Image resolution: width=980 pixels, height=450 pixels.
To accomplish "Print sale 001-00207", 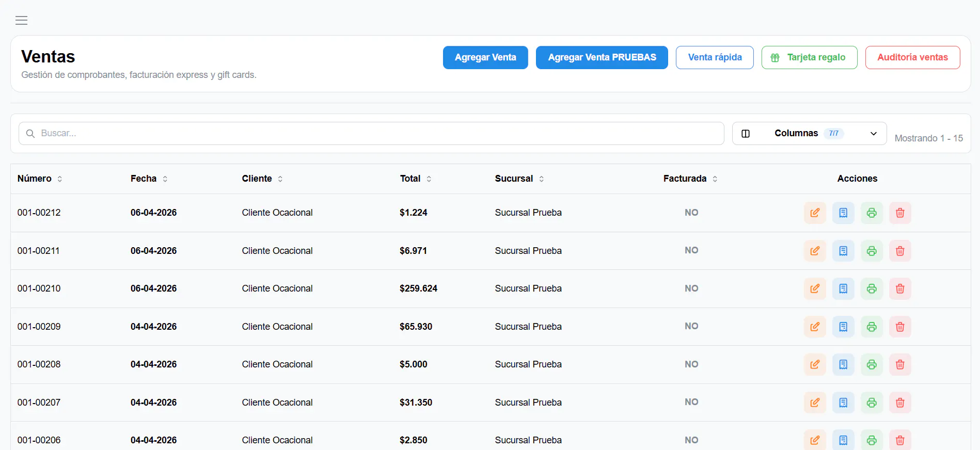I will 872,403.
